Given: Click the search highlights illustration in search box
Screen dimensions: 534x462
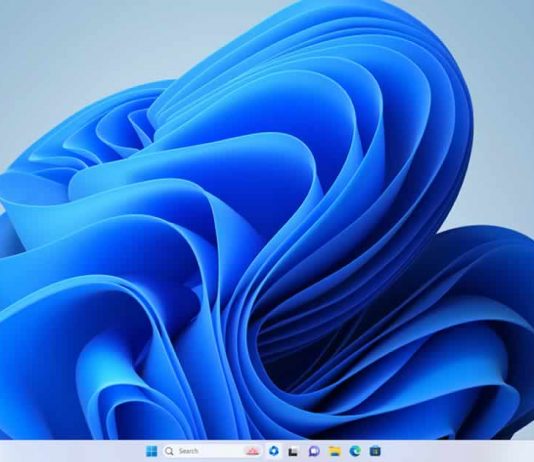Looking at the screenshot, I should pos(252,451).
